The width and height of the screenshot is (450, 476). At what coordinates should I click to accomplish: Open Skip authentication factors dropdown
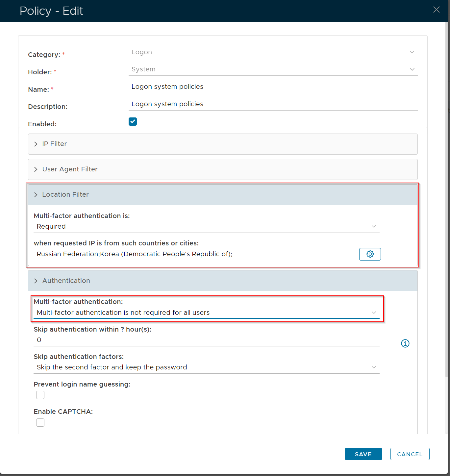pos(206,367)
